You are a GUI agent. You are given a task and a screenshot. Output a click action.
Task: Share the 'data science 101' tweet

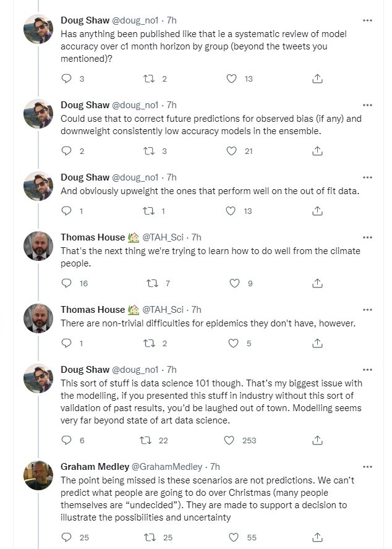point(317,440)
